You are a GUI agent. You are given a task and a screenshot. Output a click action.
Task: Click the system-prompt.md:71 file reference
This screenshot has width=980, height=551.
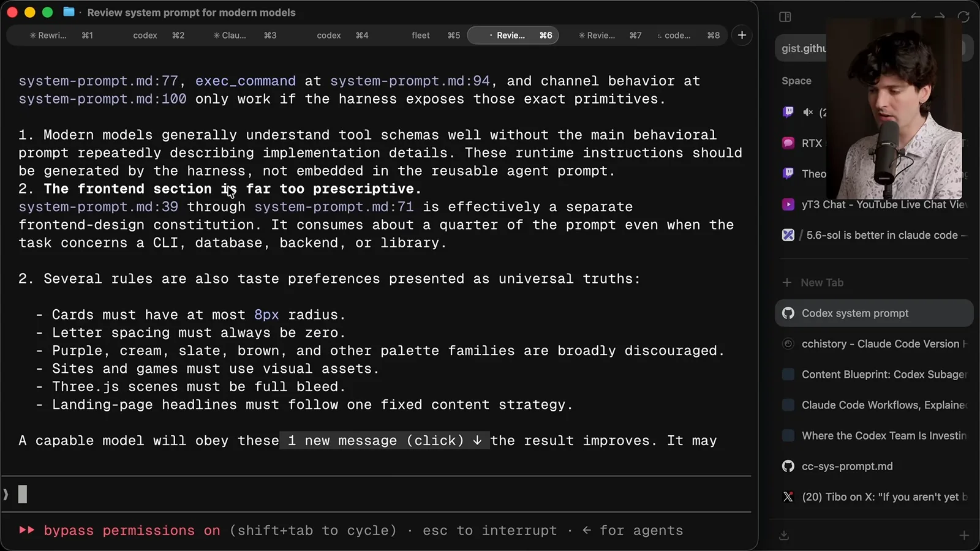[334, 207]
